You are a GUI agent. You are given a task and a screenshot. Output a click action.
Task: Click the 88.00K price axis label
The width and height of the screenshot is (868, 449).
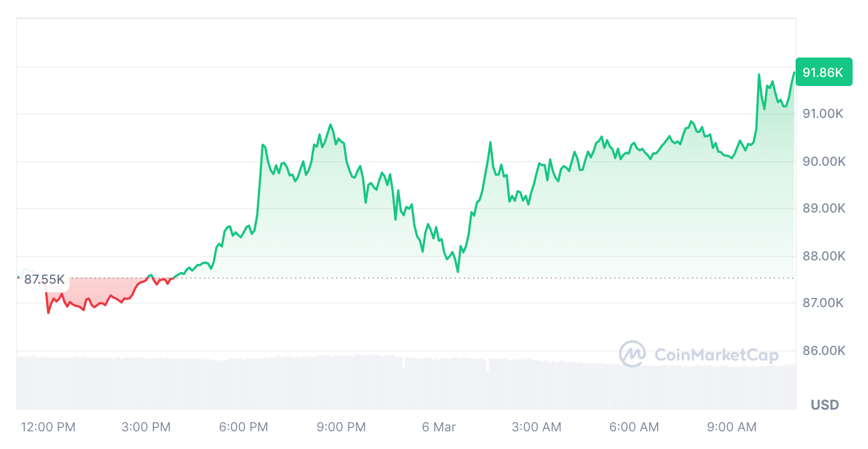click(x=823, y=256)
